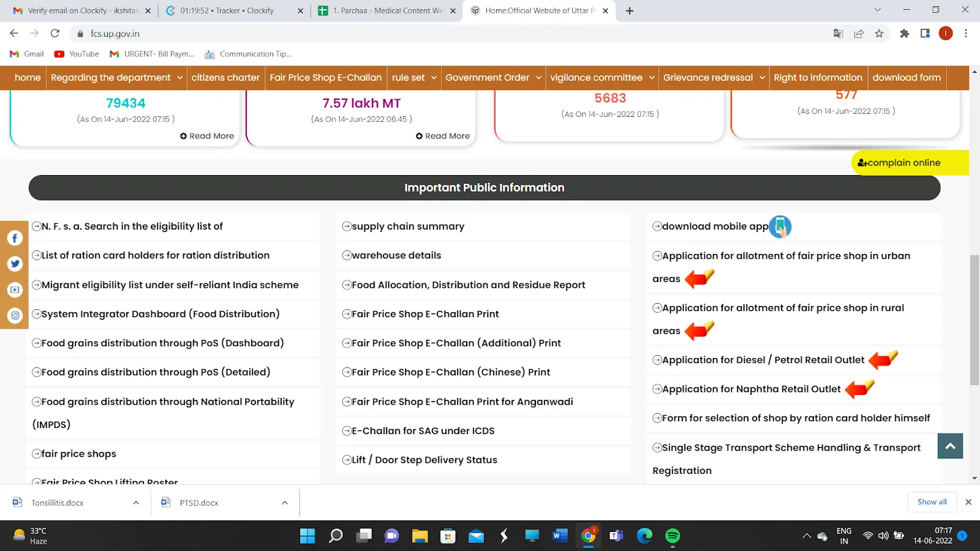Image resolution: width=980 pixels, height=551 pixels.
Task: Click Read More under 7.57 lakh MT
Action: tap(443, 136)
